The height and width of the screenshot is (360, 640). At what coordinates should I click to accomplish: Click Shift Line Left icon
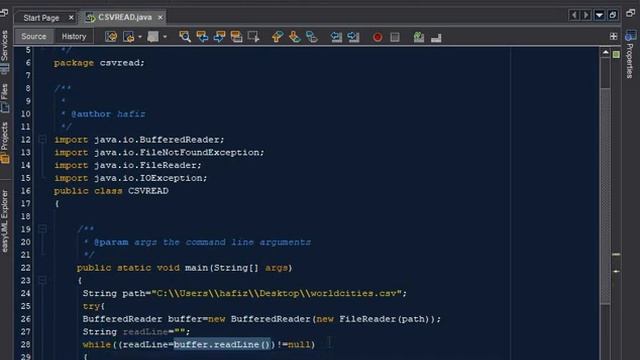pyautogui.click(x=336, y=37)
